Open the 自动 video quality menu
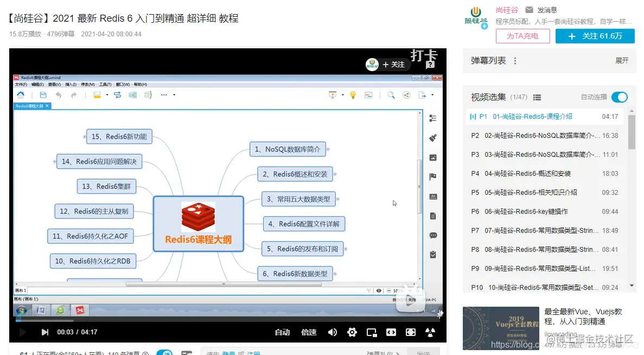Screen dimensions: 644x355 point(282,332)
